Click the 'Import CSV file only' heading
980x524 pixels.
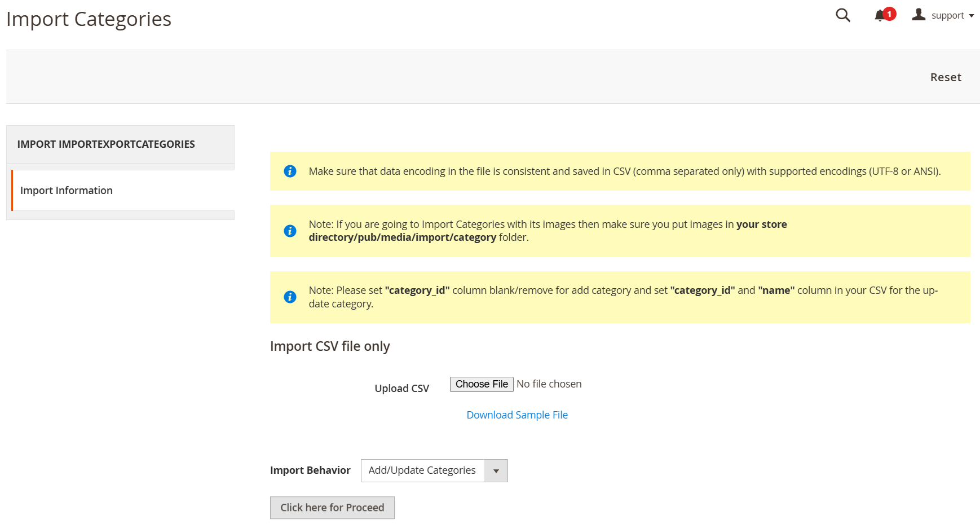click(x=330, y=346)
